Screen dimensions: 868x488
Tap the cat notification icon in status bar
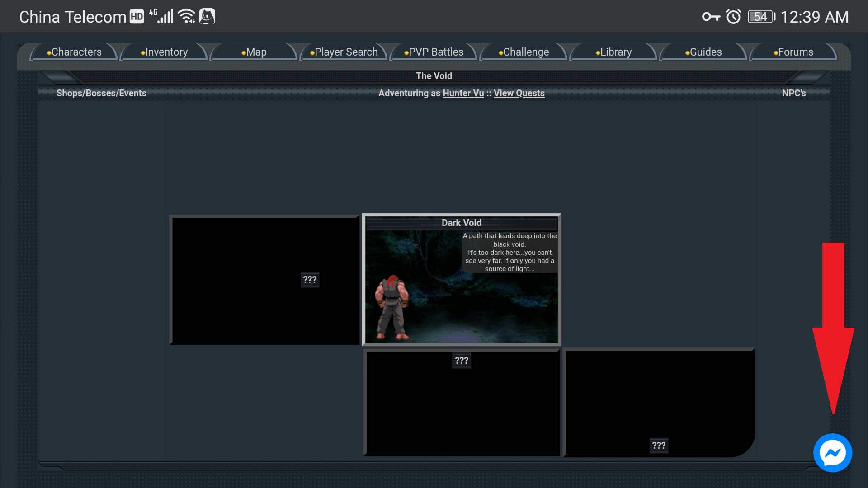[x=207, y=16]
